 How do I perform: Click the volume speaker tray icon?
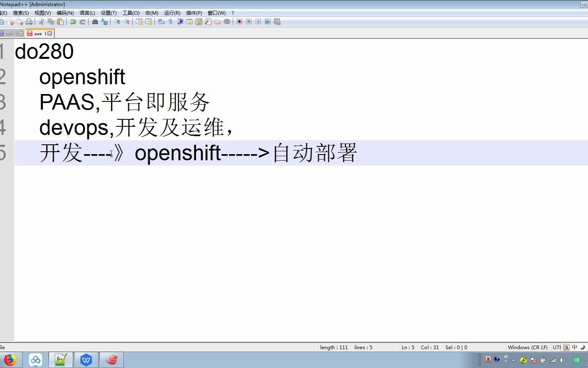563,360
